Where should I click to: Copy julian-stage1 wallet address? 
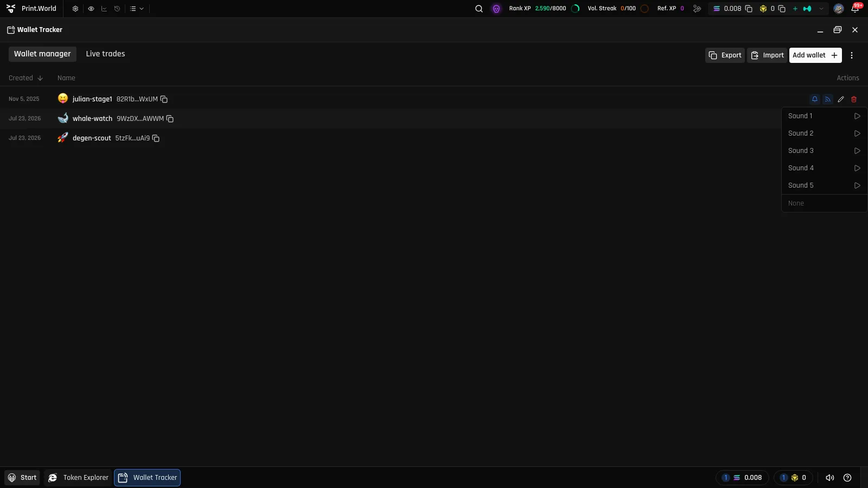(x=164, y=99)
